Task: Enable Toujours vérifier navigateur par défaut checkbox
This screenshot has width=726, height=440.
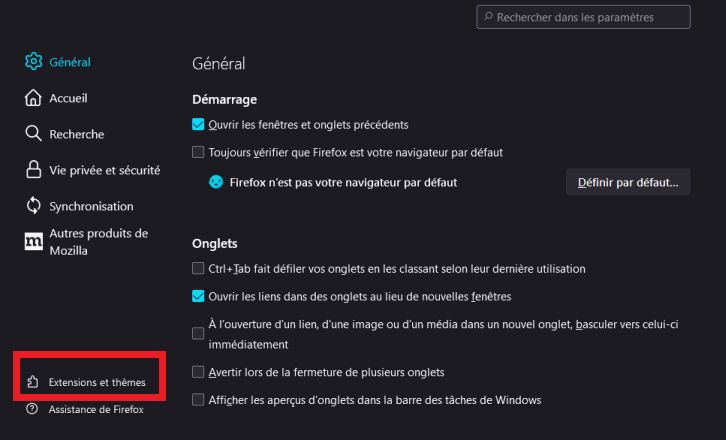Action: [198, 152]
